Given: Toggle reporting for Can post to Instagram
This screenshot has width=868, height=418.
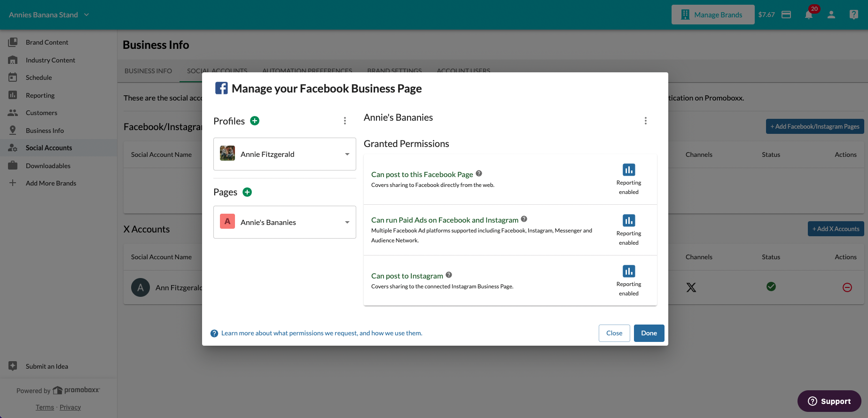Looking at the screenshot, I should pos(629,271).
